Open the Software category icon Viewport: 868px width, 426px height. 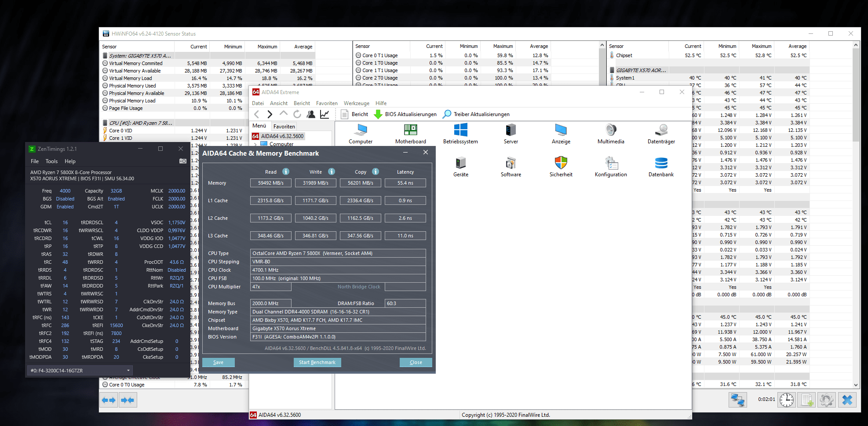click(x=511, y=167)
